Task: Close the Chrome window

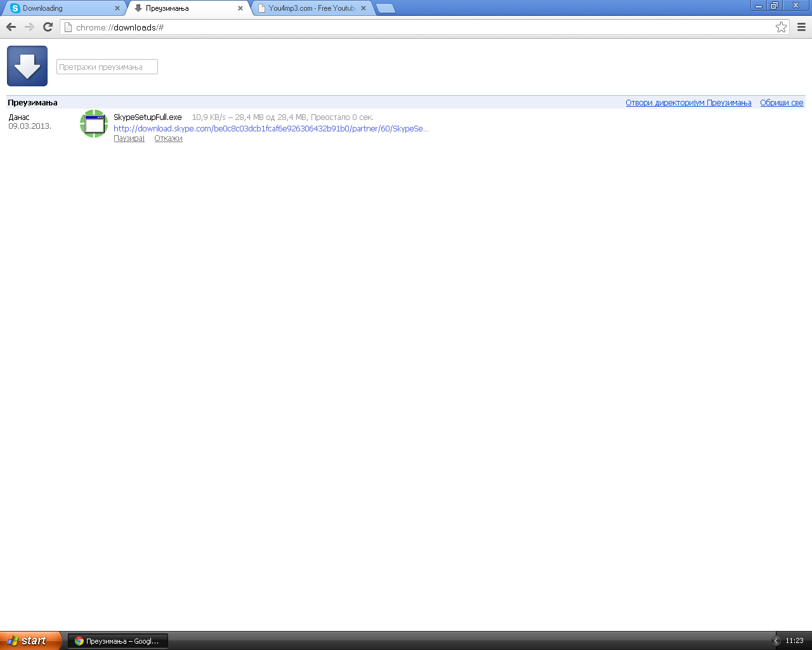Action: tap(796, 6)
